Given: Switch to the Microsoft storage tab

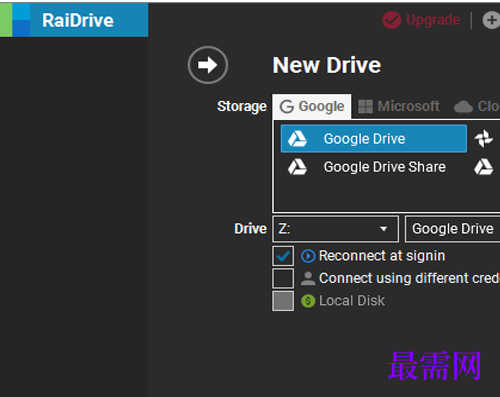Looking at the screenshot, I should [399, 107].
